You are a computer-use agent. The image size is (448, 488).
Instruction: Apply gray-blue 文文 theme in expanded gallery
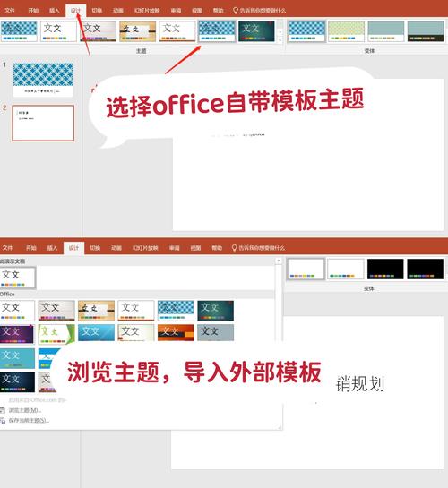(215, 333)
